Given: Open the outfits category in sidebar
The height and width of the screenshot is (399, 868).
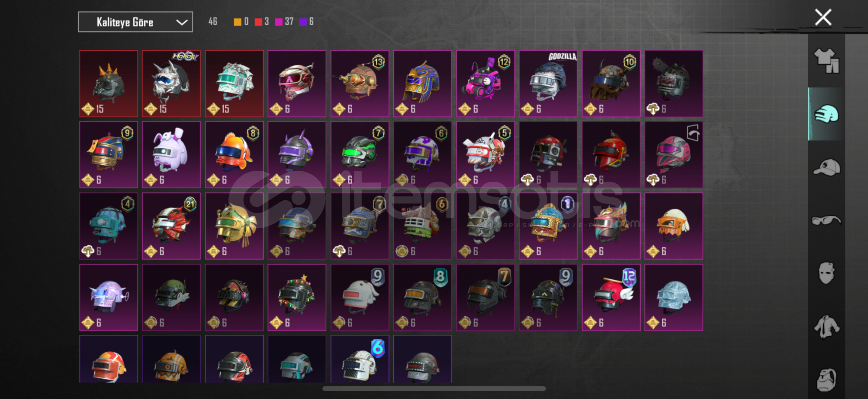Looking at the screenshot, I should 827,61.
